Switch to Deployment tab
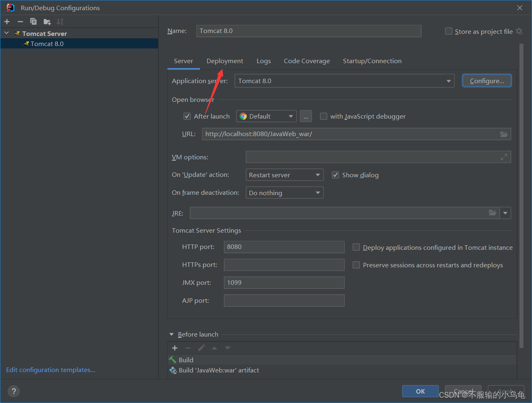Image resolution: width=532 pixels, height=403 pixels. point(225,61)
